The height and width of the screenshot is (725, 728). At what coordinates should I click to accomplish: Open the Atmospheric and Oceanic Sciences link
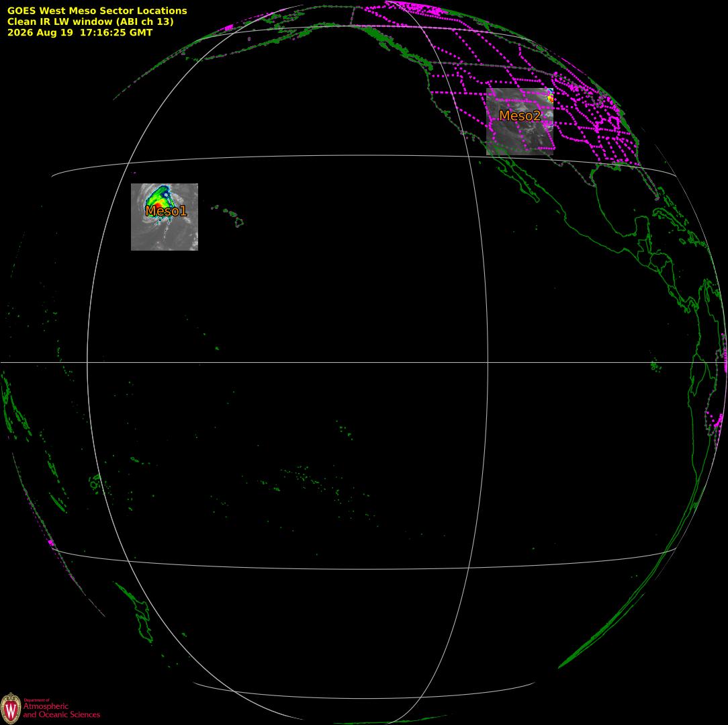click(61, 710)
